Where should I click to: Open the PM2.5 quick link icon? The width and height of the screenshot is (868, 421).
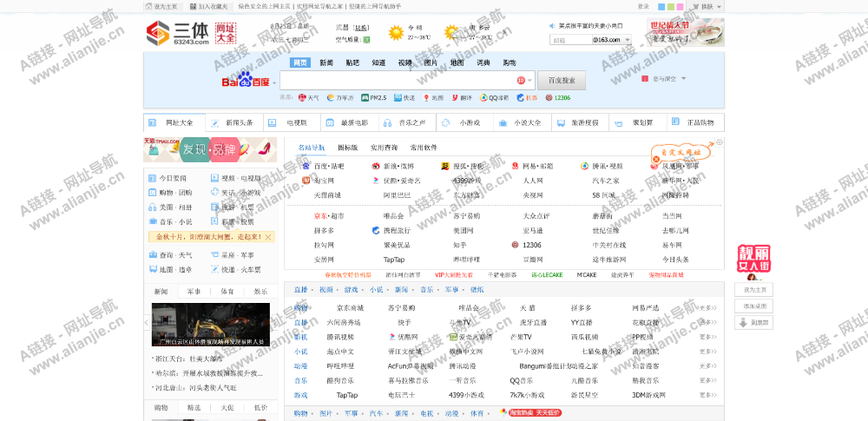coord(364,97)
